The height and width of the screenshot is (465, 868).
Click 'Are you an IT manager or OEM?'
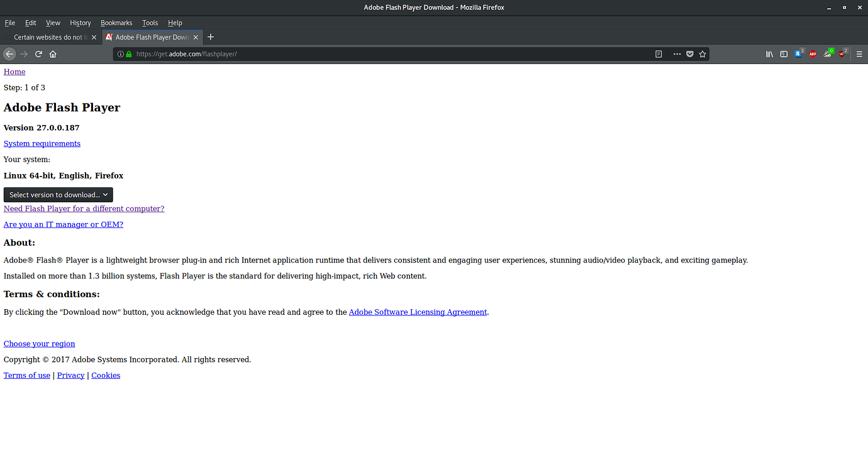[x=64, y=224]
